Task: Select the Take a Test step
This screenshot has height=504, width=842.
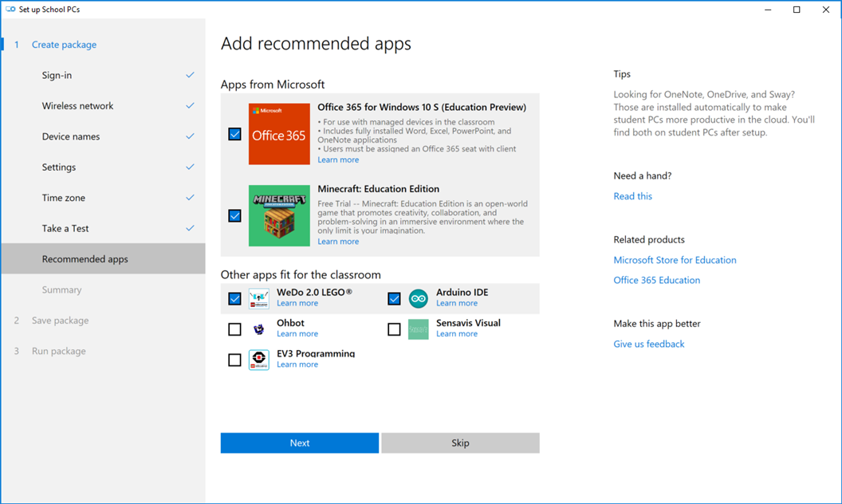Action: (x=65, y=229)
